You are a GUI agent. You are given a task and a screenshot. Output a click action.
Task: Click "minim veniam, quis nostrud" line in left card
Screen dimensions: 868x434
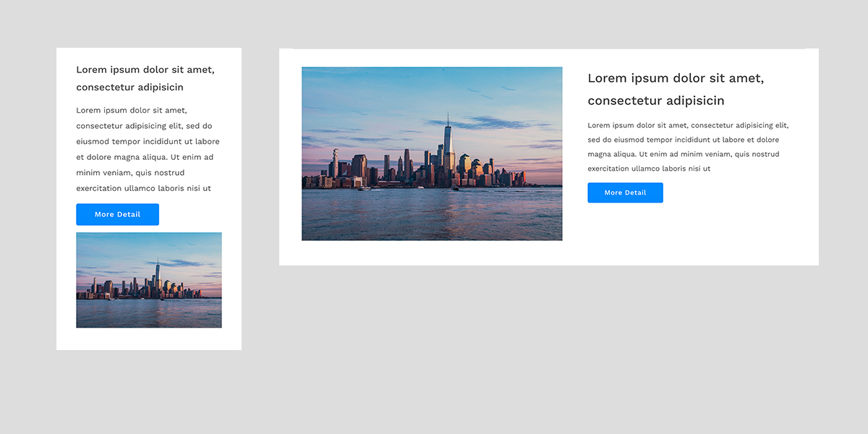130,173
